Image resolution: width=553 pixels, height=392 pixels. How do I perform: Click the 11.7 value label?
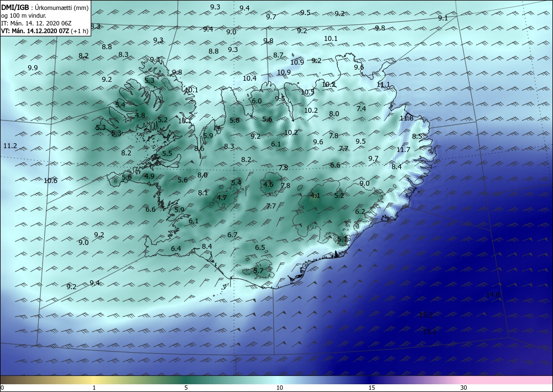point(403,150)
